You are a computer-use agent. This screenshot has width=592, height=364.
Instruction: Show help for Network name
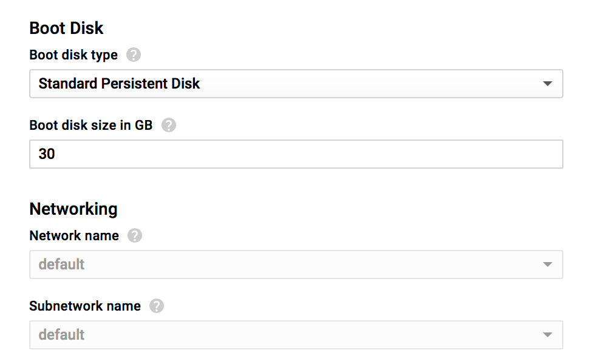135,235
